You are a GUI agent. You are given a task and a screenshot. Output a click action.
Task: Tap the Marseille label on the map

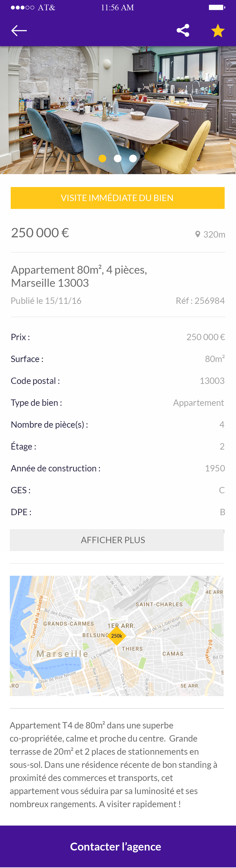[62, 654]
